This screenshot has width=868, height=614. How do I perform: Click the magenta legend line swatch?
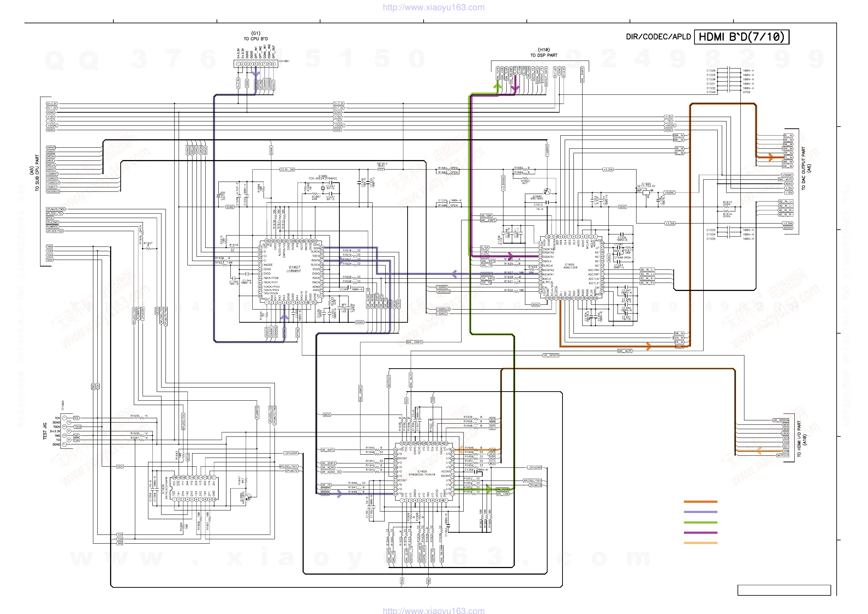701,533
